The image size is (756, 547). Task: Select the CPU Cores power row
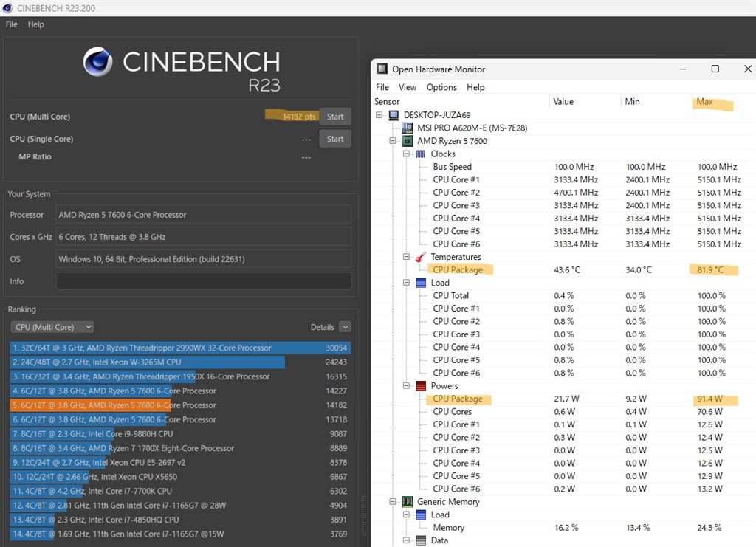(564, 412)
